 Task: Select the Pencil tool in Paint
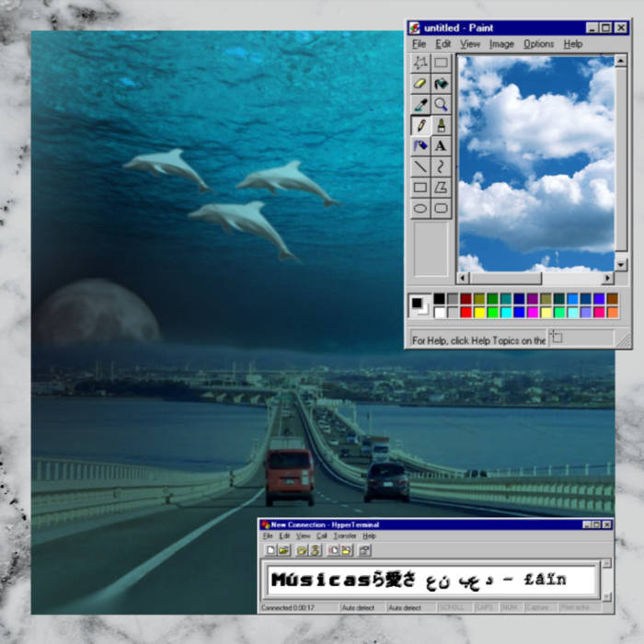420,125
